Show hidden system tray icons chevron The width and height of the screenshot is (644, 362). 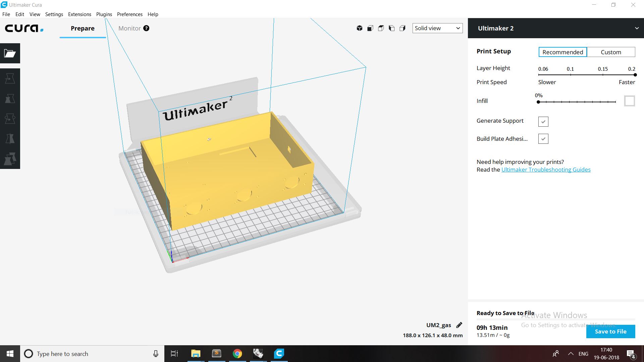571,354
